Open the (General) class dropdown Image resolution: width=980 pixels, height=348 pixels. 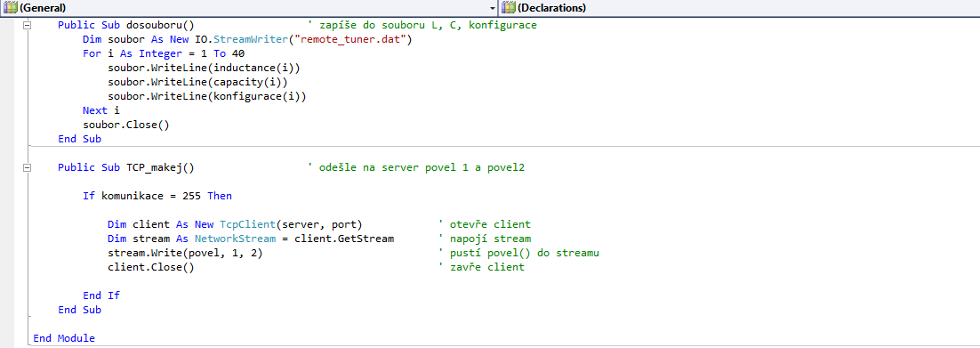coord(249,8)
